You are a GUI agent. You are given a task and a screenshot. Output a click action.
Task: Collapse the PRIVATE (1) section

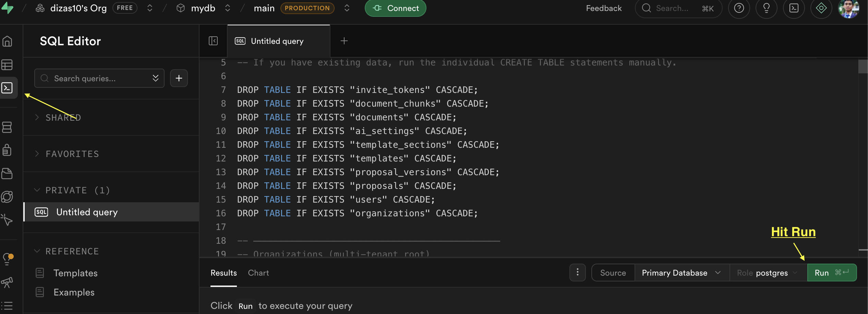click(x=72, y=190)
